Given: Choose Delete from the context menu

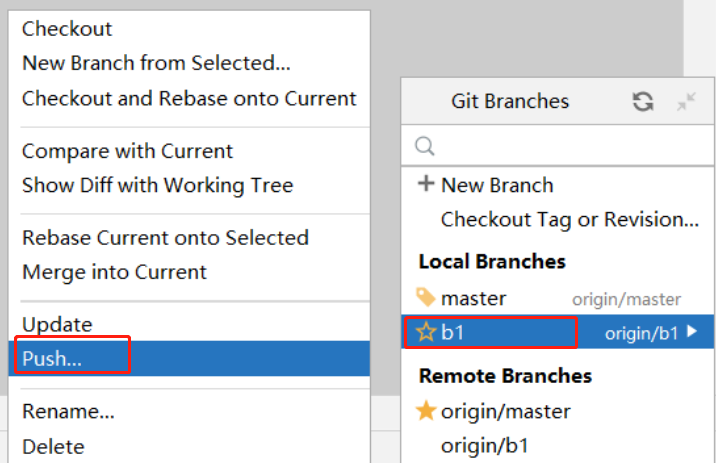Looking at the screenshot, I should [x=53, y=446].
